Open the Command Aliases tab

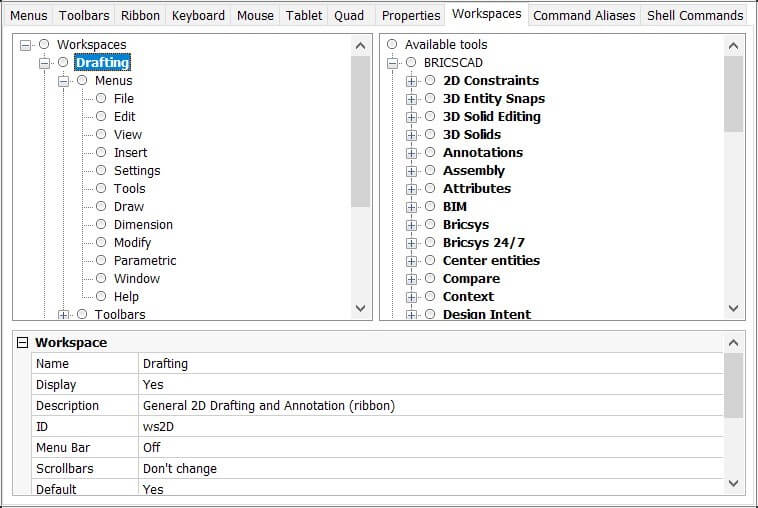(x=584, y=16)
